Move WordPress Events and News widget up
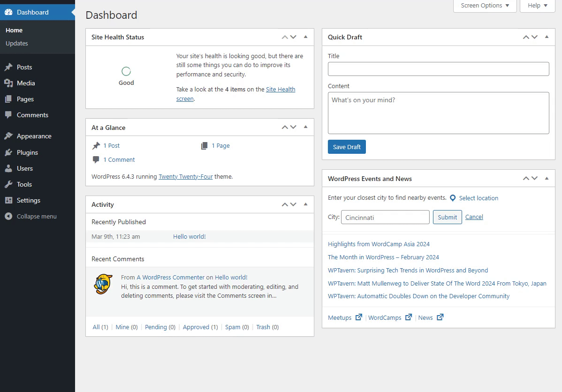 (x=526, y=179)
